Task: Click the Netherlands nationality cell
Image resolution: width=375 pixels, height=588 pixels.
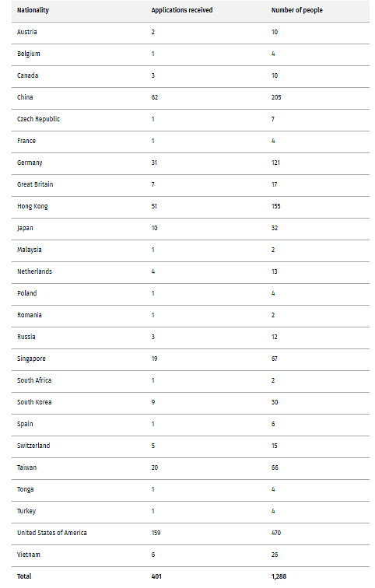Action: (x=34, y=271)
